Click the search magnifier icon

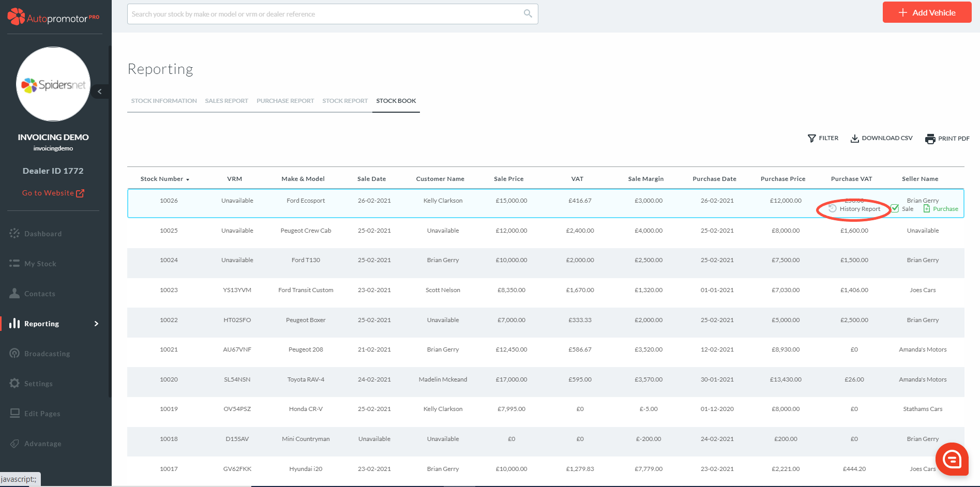527,13
